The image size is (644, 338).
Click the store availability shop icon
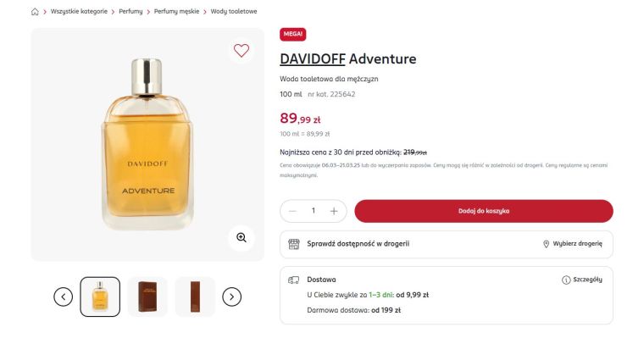click(294, 244)
